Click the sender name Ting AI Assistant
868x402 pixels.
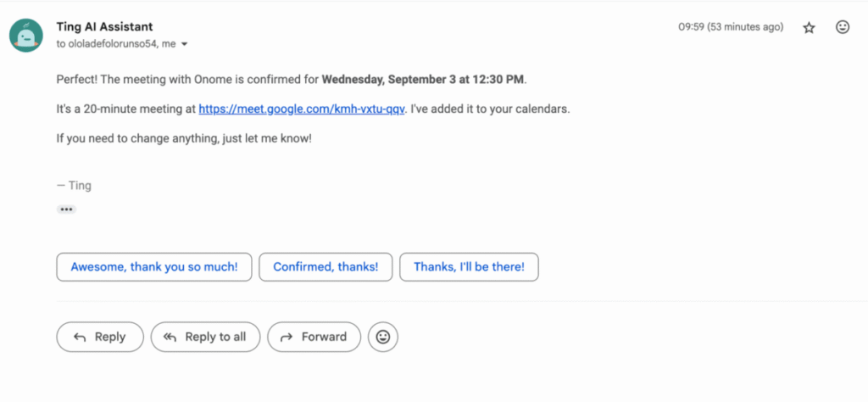point(104,26)
